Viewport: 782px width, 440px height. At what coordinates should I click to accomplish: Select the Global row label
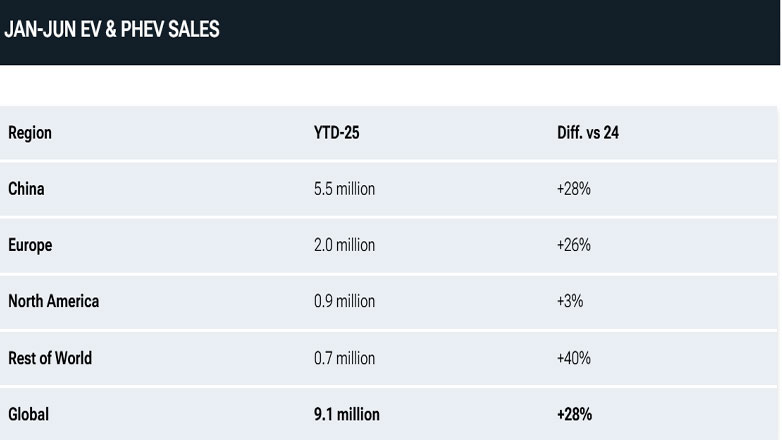coord(28,414)
